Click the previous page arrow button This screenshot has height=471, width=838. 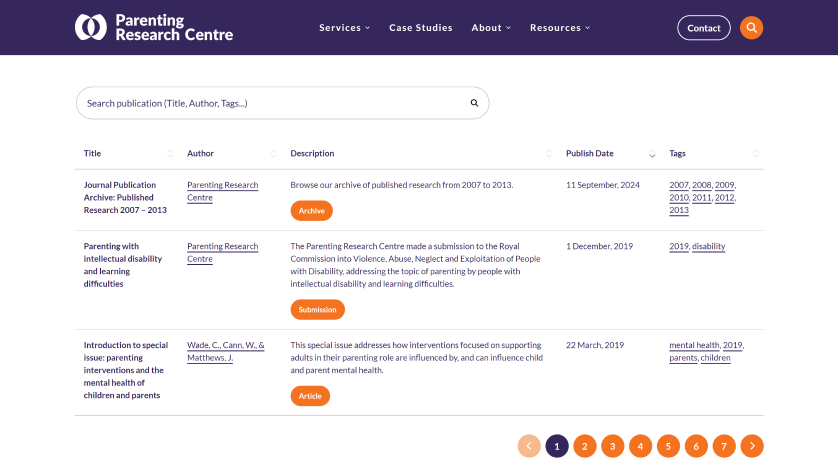[529, 446]
